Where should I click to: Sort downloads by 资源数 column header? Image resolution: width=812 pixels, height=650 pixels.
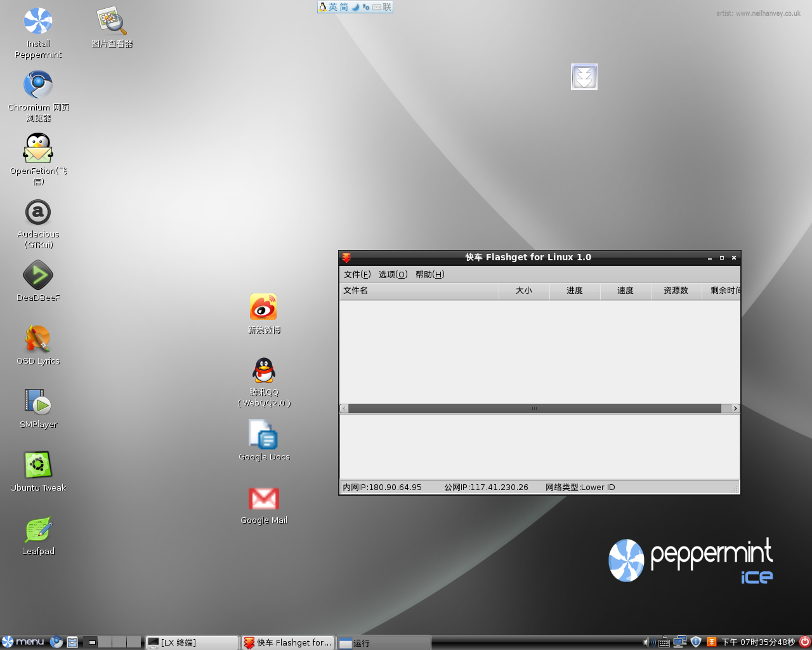[676, 291]
